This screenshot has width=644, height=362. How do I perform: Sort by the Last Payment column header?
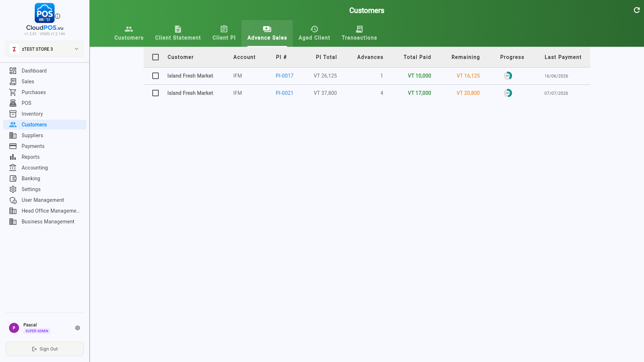[563, 57]
